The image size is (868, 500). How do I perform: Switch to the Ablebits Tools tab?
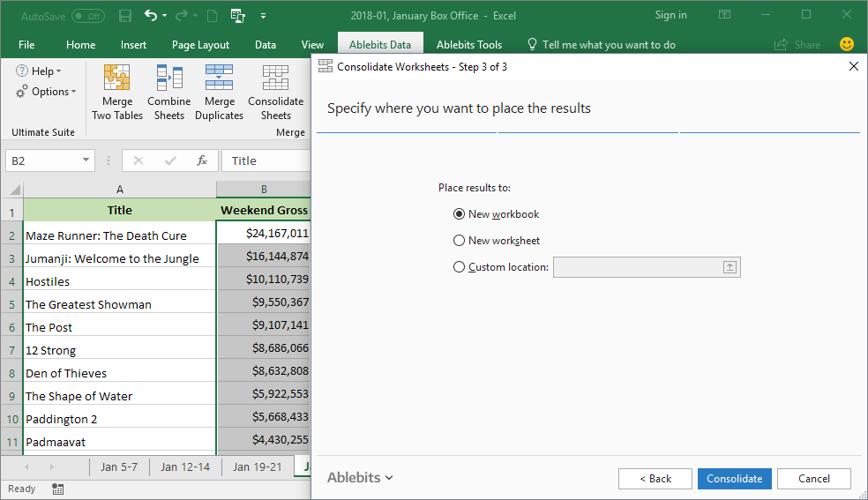click(x=469, y=45)
